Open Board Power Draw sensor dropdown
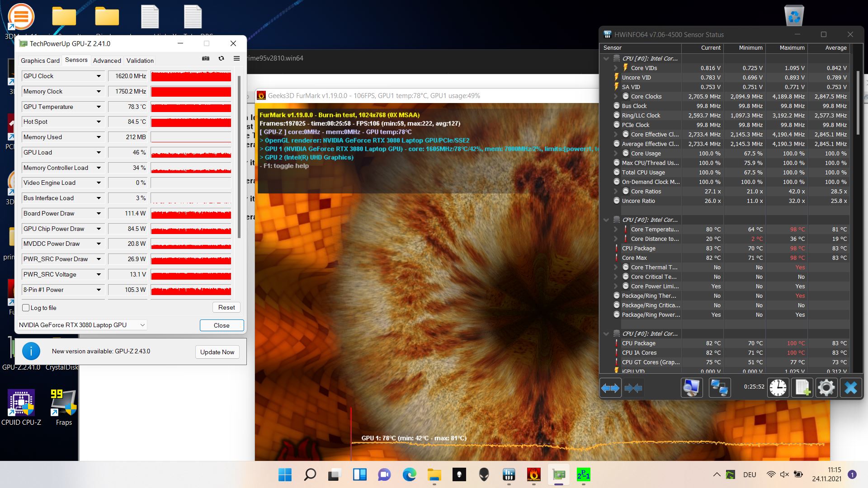This screenshot has height=488, width=868. pos(99,214)
